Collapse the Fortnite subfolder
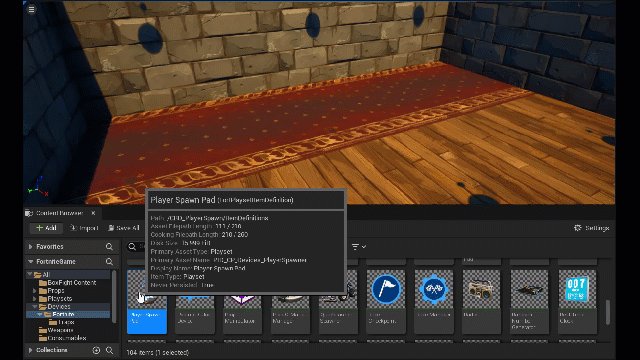 40,314
